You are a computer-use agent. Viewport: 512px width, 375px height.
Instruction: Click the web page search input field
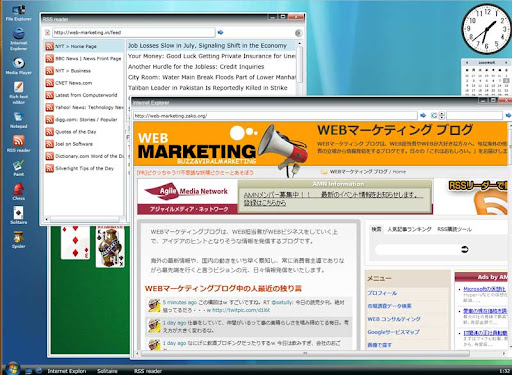pyautogui.click(x=417, y=249)
